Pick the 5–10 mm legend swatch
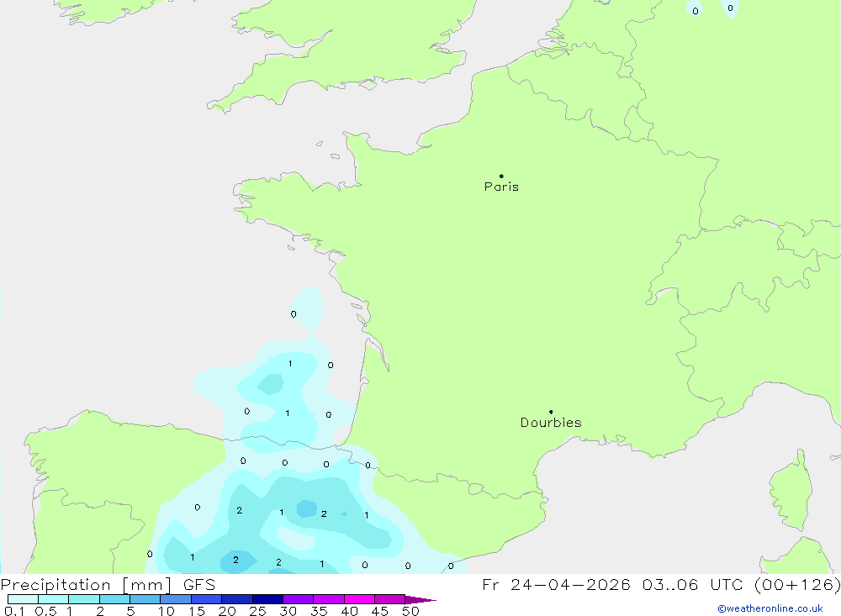Image resolution: width=841 pixels, height=616 pixels. click(x=145, y=599)
